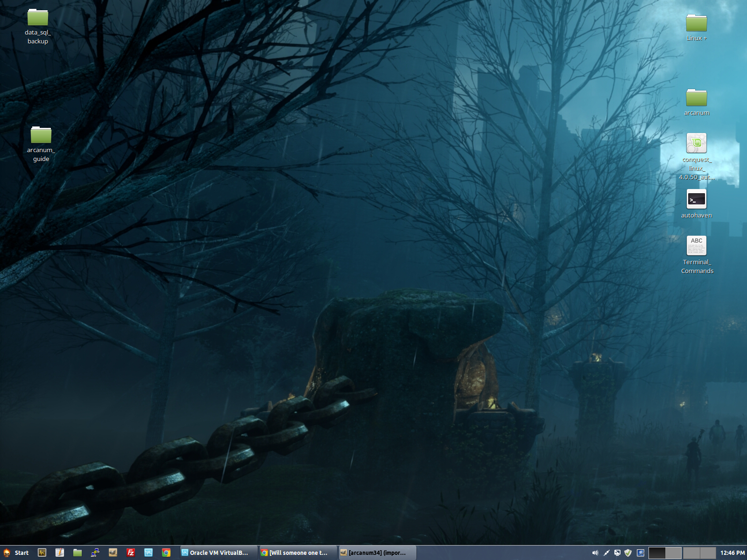Switch to the first dark workspace
747x560 pixels.
click(657, 553)
